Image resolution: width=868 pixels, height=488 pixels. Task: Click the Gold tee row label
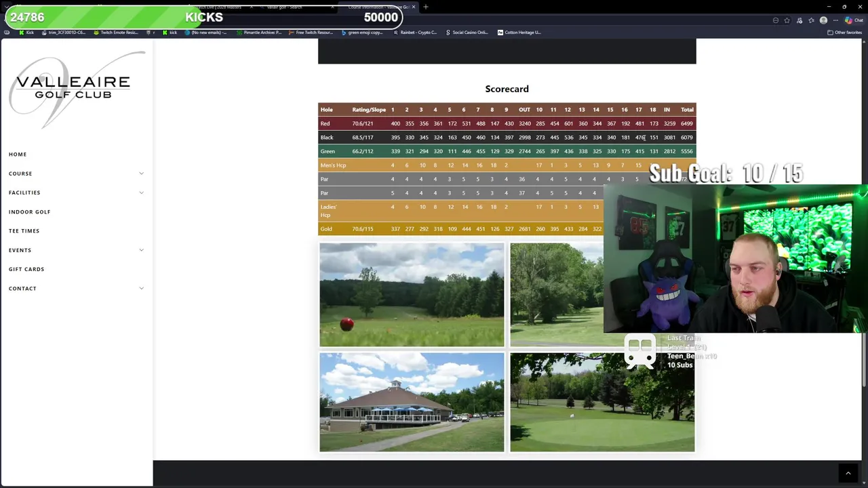tap(326, 229)
